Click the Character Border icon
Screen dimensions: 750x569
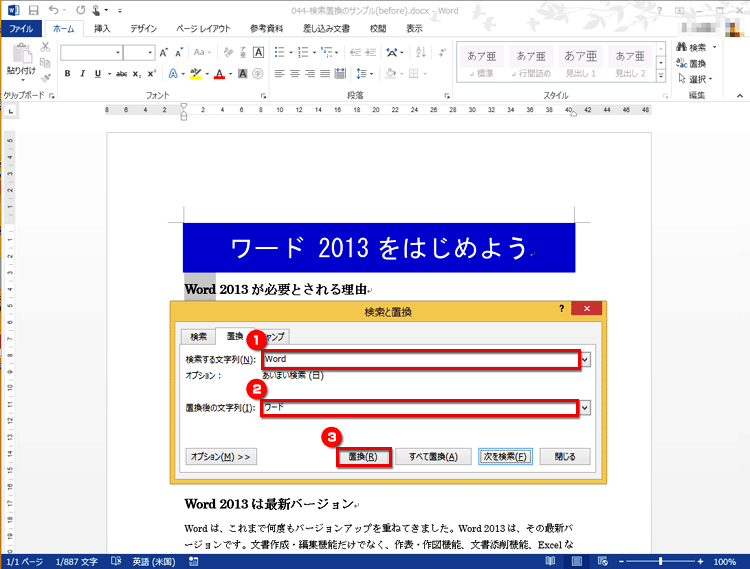[x=258, y=52]
